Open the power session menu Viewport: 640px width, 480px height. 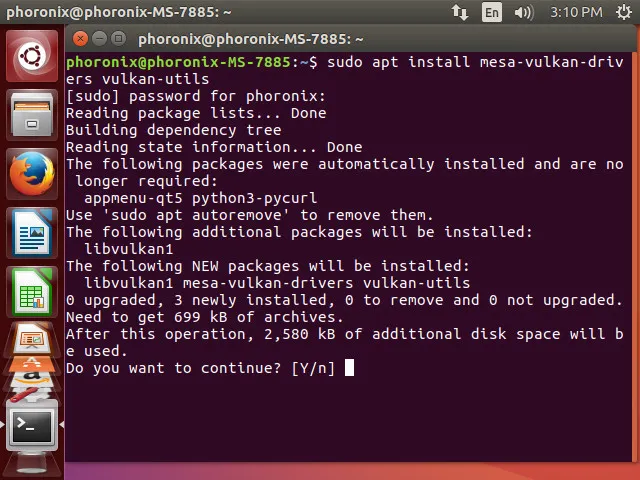[623, 12]
